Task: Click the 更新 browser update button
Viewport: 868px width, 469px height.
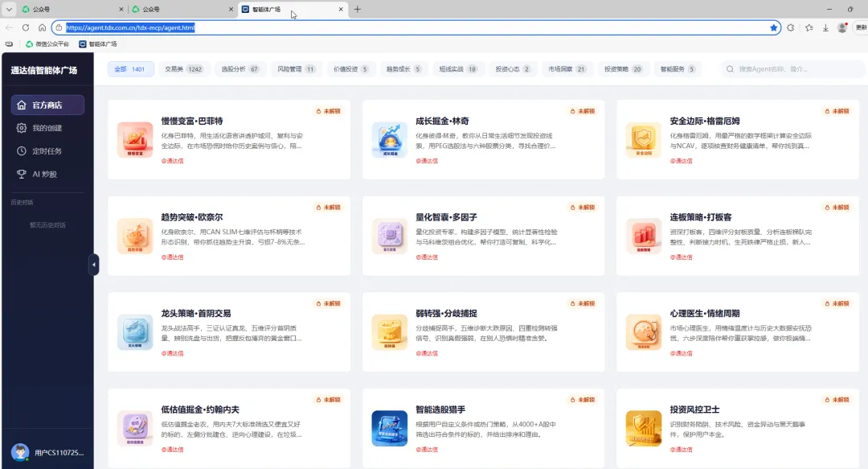Action: (861, 27)
